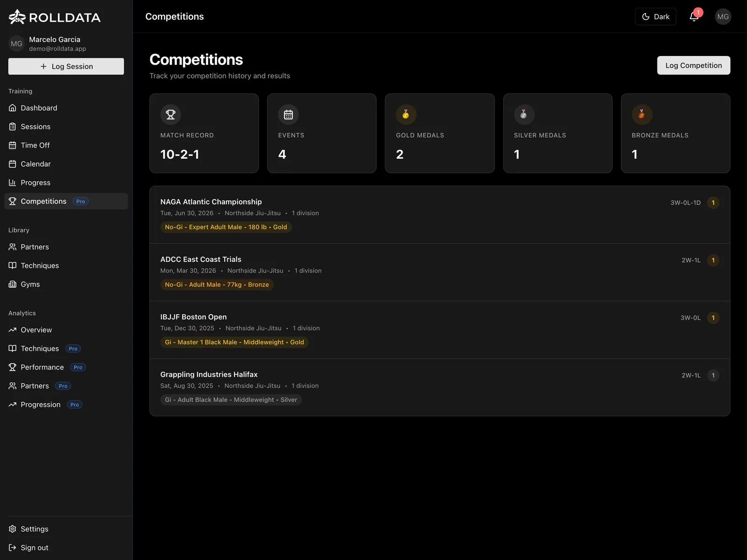Screen dimensions: 747x560
Task: Open Settings page
Action: [x=66, y=529]
